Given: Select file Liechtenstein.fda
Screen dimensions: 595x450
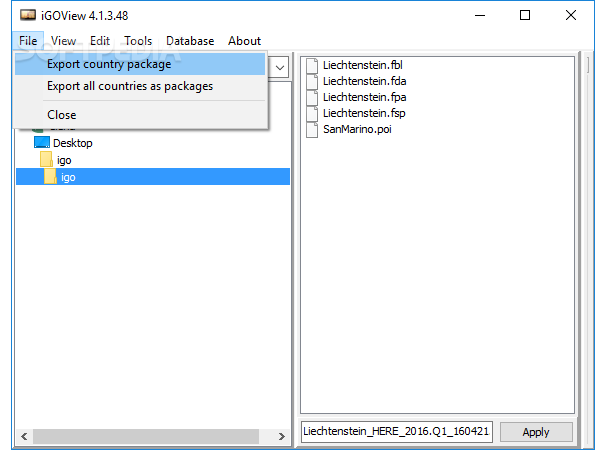Looking at the screenshot, I should (365, 81).
